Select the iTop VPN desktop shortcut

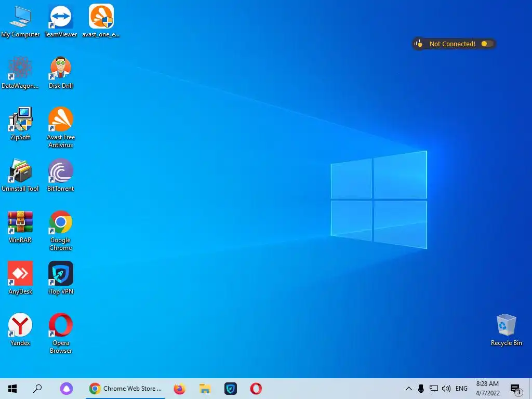click(x=61, y=278)
